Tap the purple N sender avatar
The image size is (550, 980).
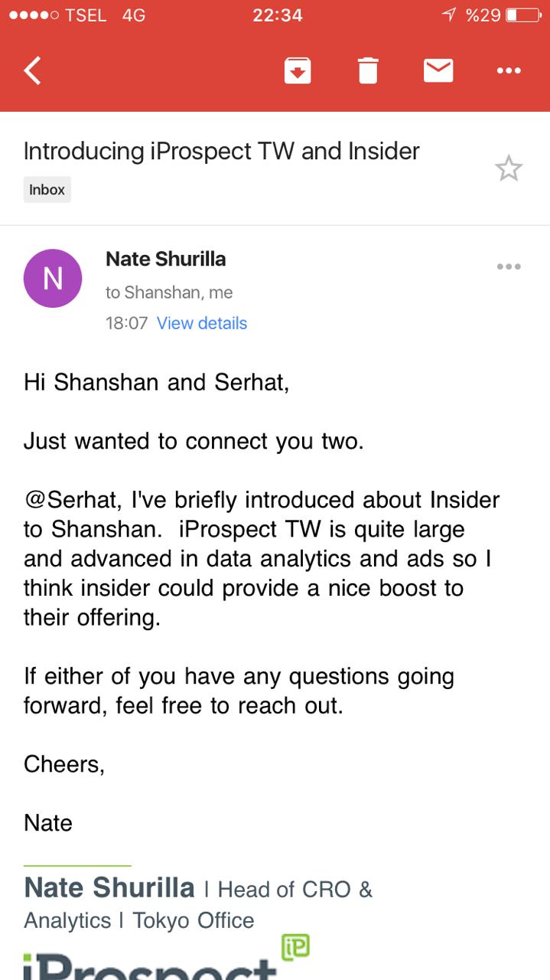53,279
